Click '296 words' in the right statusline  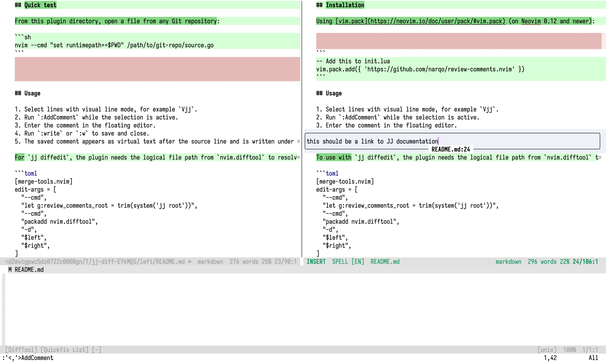pyautogui.click(x=542, y=262)
